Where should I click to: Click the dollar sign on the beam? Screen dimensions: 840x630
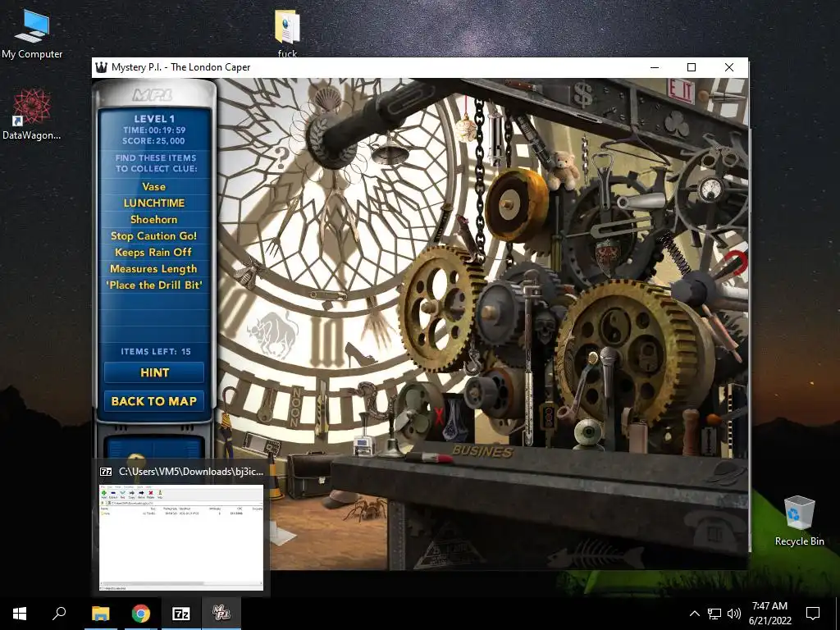583,94
